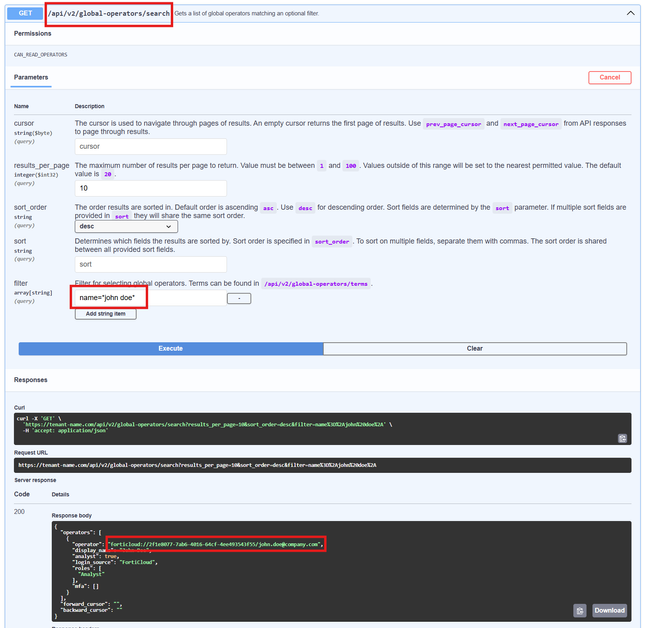Focus the cursor input field
This screenshot has height=628, width=651.
(x=151, y=147)
